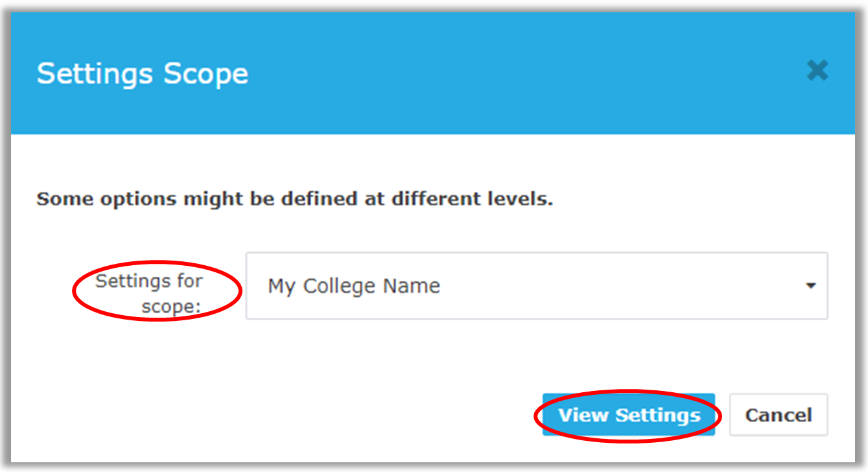Choose Cancel beside View Settings

click(x=779, y=415)
